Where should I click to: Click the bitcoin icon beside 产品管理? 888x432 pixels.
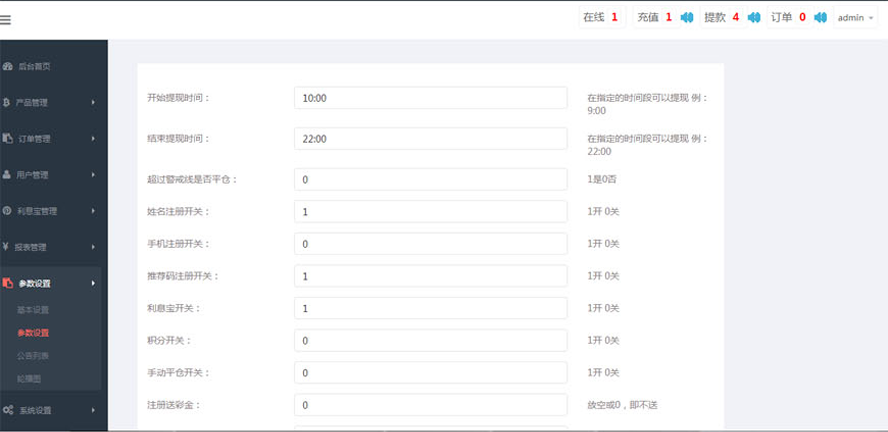pyautogui.click(x=6, y=102)
